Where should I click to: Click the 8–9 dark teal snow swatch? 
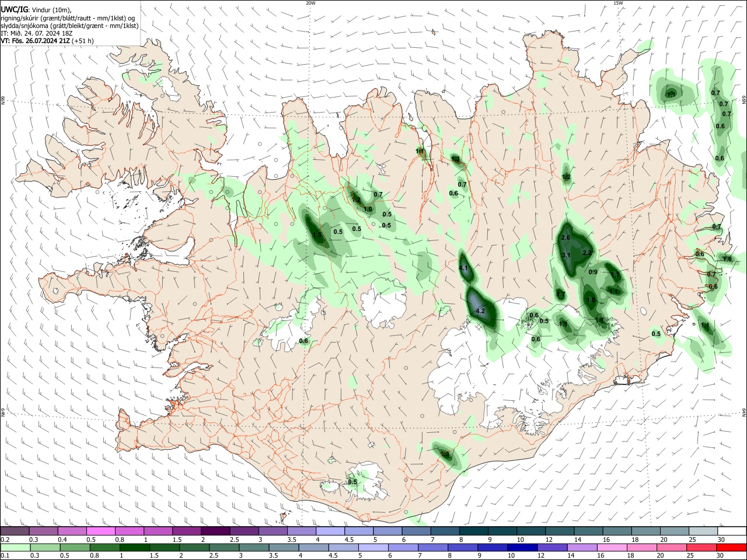click(473, 531)
